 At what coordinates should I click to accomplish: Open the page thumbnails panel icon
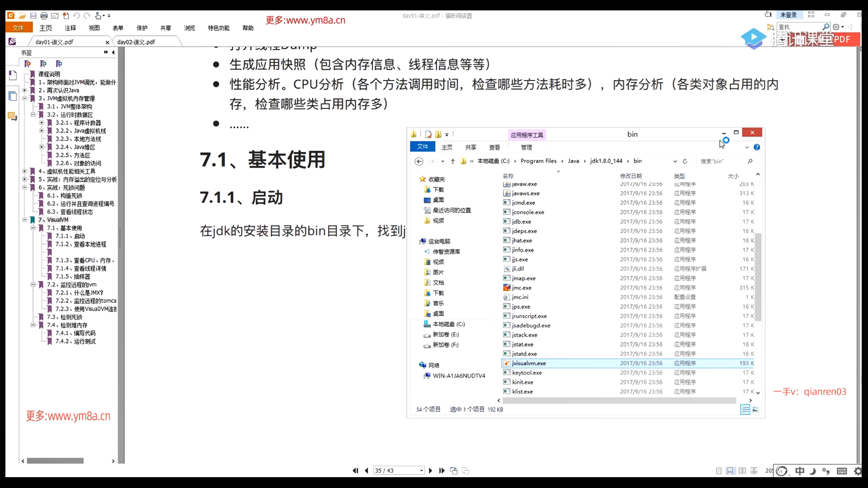pyautogui.click(x=13, y=96)
